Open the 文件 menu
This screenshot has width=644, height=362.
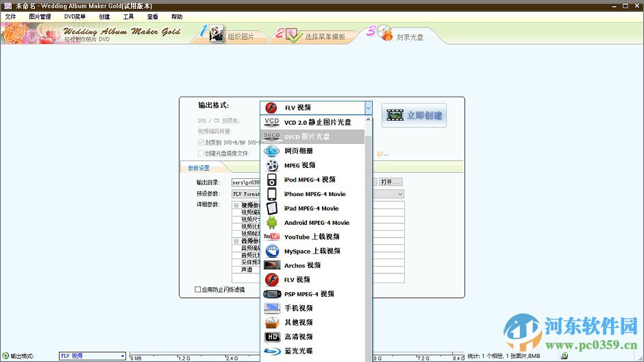click(10, 16)
